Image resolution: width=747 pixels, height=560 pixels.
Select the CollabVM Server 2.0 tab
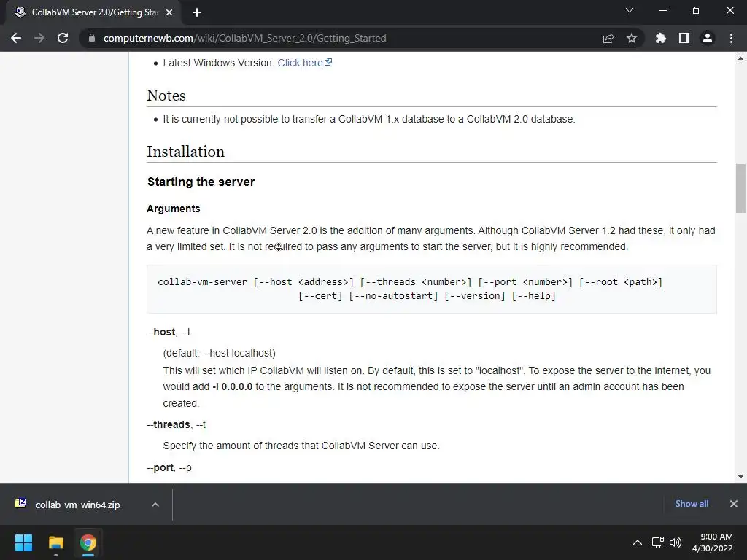coord(93,12)
